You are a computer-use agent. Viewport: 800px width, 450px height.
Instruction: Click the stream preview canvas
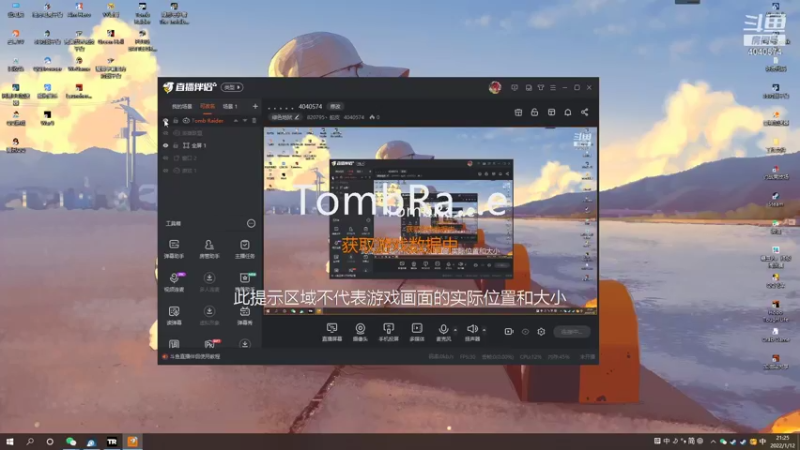[x=430, y=220]
